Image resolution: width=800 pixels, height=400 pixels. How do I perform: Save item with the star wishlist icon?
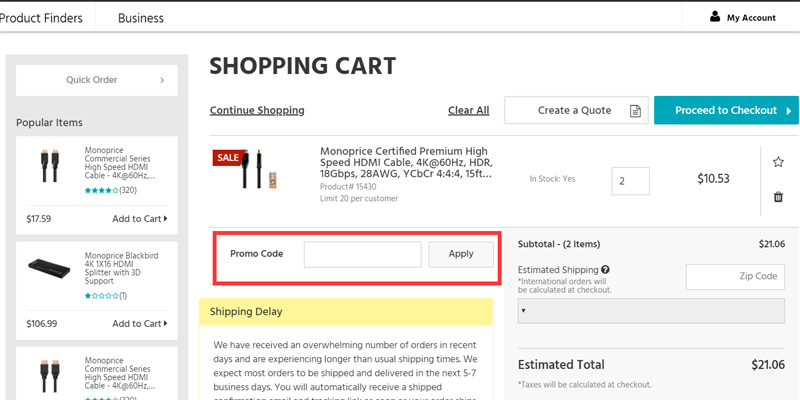pyautogui.click(x=778, y=162)
